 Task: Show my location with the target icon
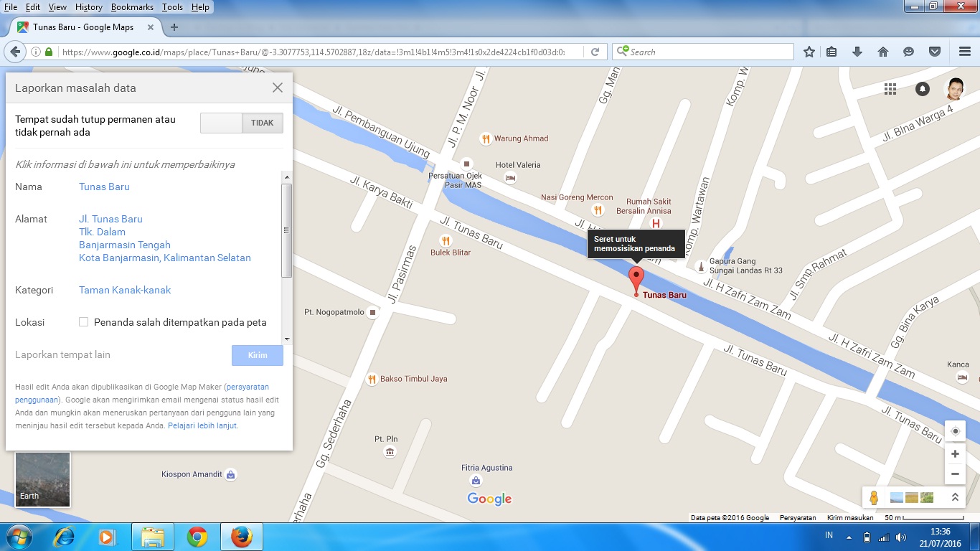coord(955,431)
